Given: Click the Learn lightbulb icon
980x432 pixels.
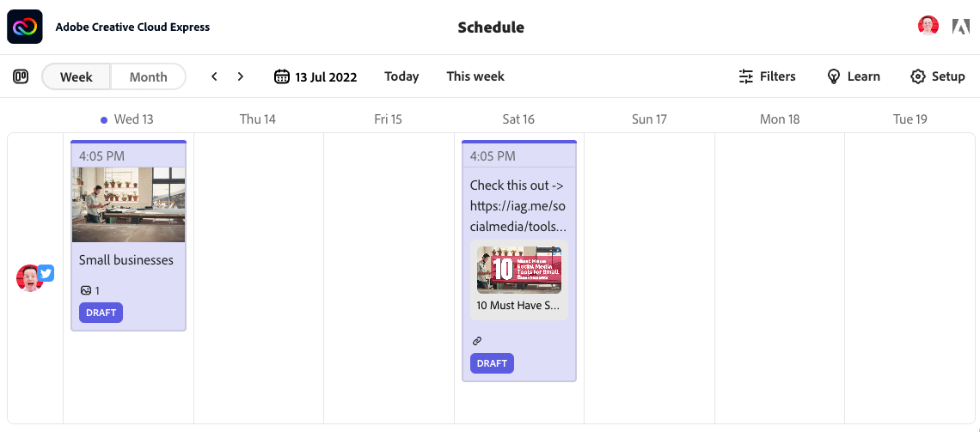Looking at the screenshot, I should click(833, 76).
